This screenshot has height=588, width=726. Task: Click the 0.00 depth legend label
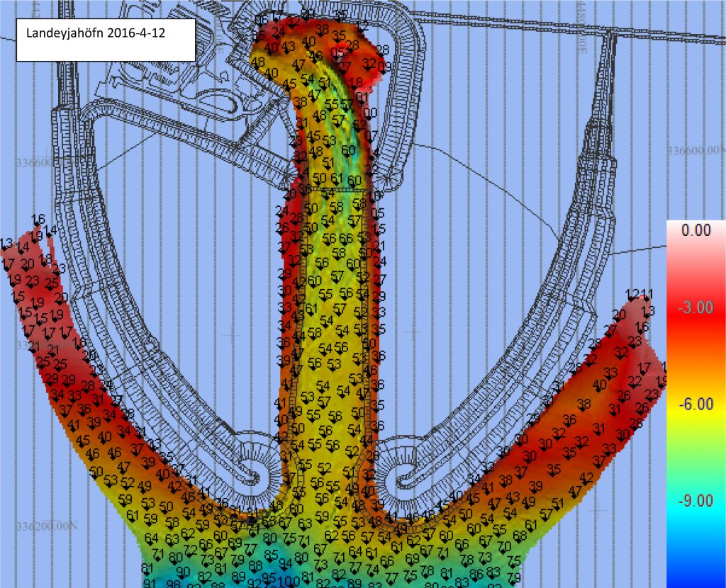click(696, 230)
